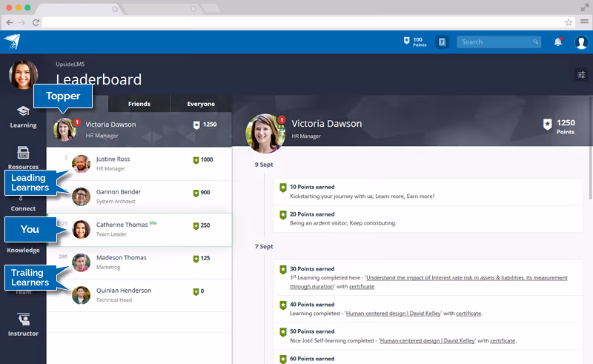Open the notifications bell
Viewport: 593px width, 364px height.
(558, 42)
